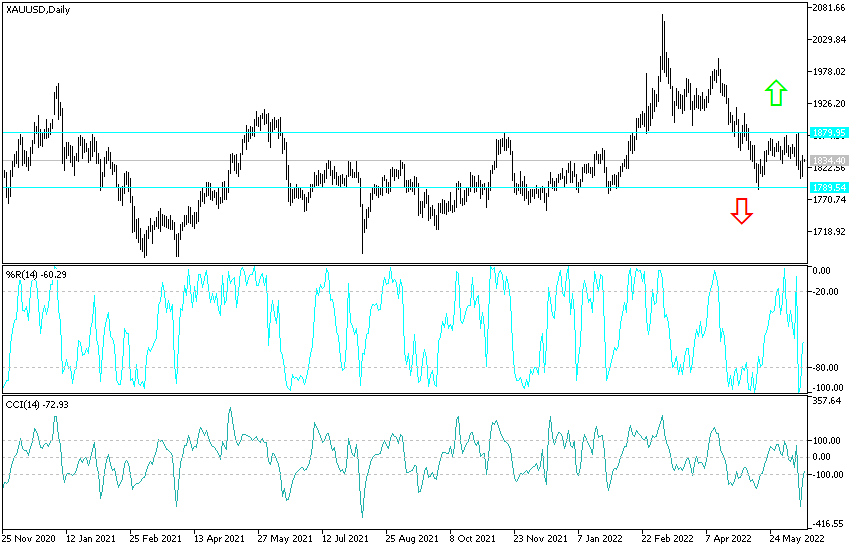Select the gray 1834.40 current price tag
Image resolution: width=860 pixels, height=550 pixels.
pyautogui.click(x=829, y=161)
